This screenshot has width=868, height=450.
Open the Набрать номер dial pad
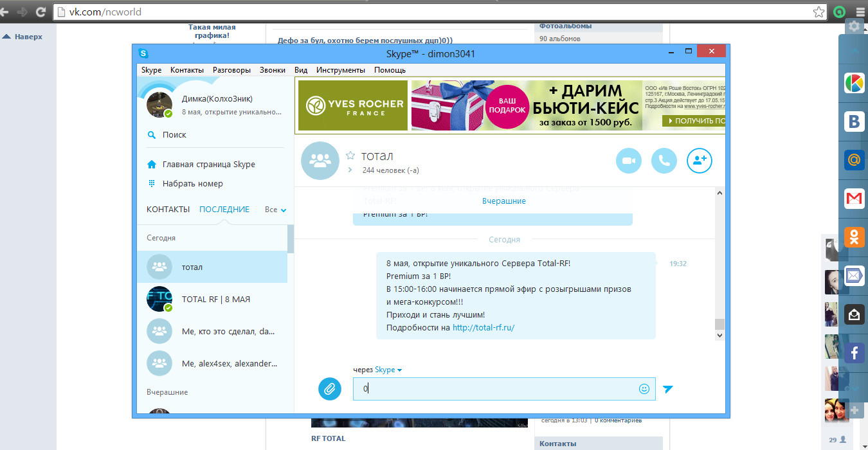[185, 183]
